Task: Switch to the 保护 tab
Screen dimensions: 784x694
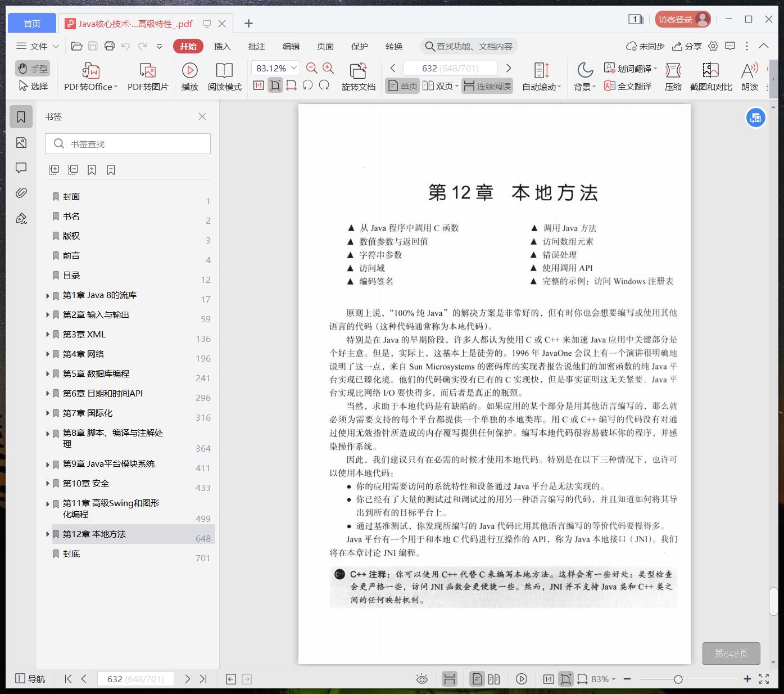Action: 360,46
